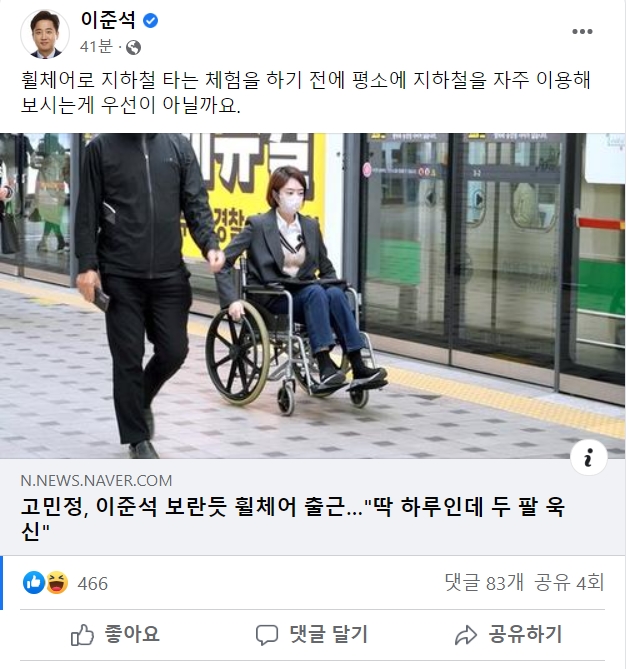Open the wheelchair subway article image
This screenshot has height=669, width=626.
click(x=313, y=296)
